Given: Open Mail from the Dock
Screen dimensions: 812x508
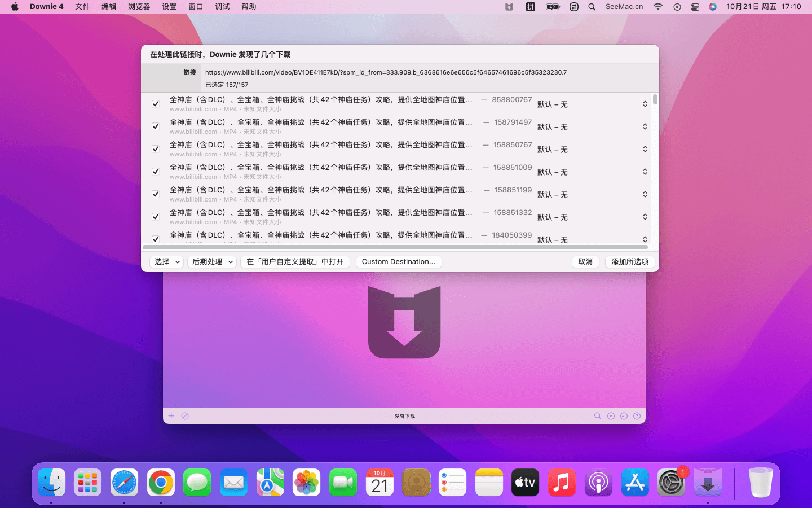Looking at the screenshot, I should 233,483.
